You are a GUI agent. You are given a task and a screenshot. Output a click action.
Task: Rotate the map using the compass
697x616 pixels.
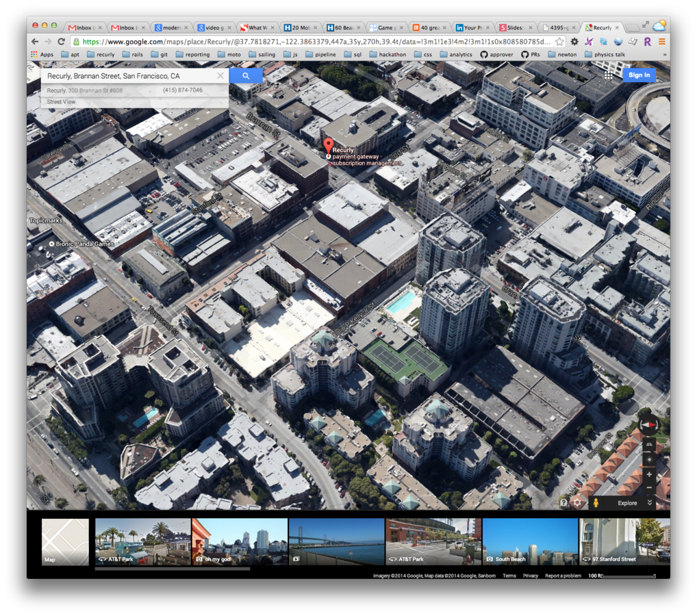click(x=649, y=425)
